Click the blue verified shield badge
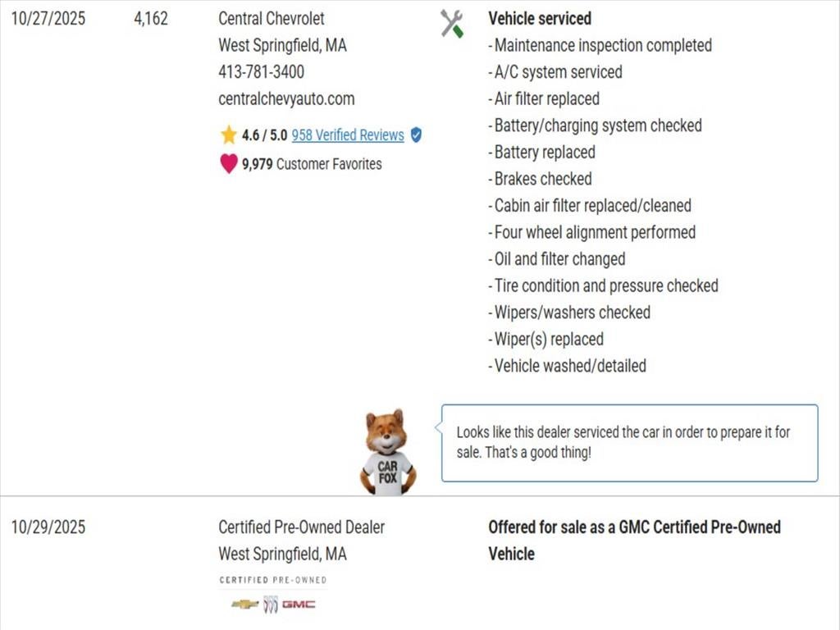The width and height of the screenshot is (840, 630). coord(416,135)
